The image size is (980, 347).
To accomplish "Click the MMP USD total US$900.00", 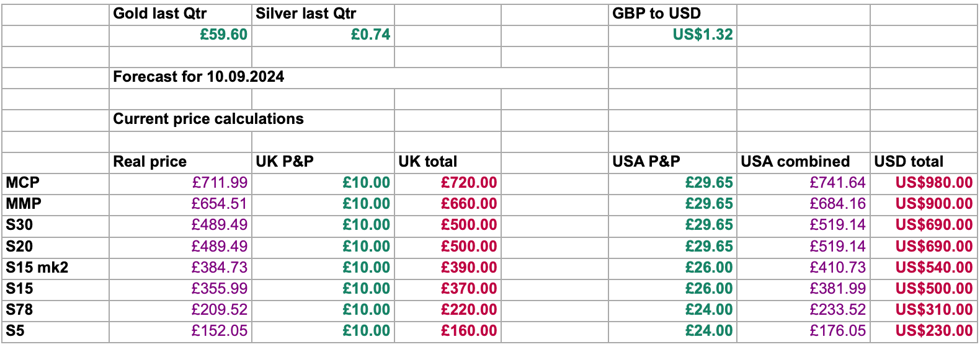I will click(x=933, y=204).
